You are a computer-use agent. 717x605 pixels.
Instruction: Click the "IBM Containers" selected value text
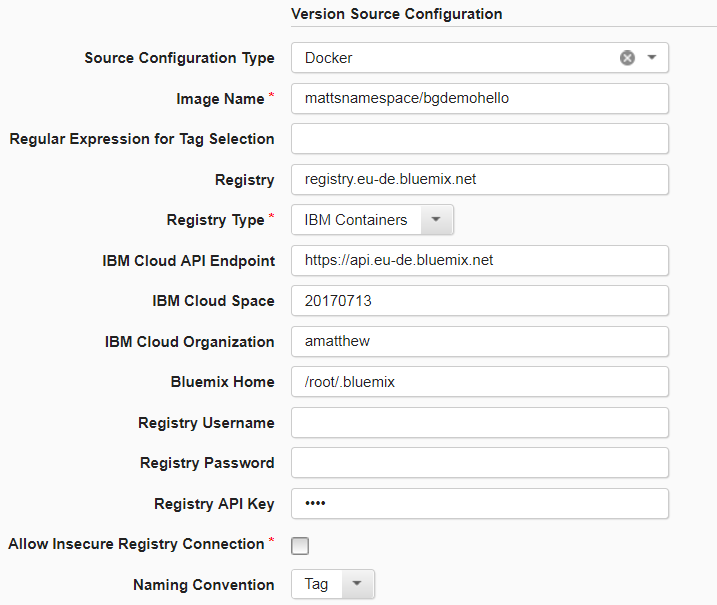point(356,220)
